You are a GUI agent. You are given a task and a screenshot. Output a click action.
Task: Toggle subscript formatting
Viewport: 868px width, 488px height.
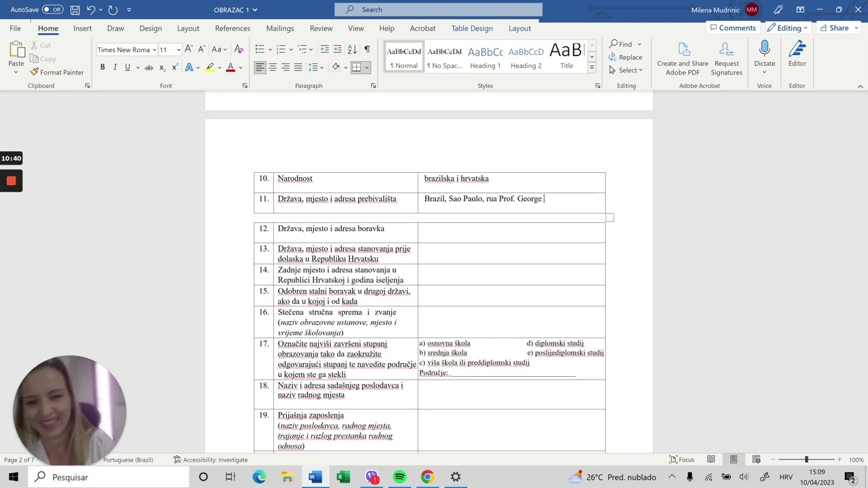click(x=162, y=67)
